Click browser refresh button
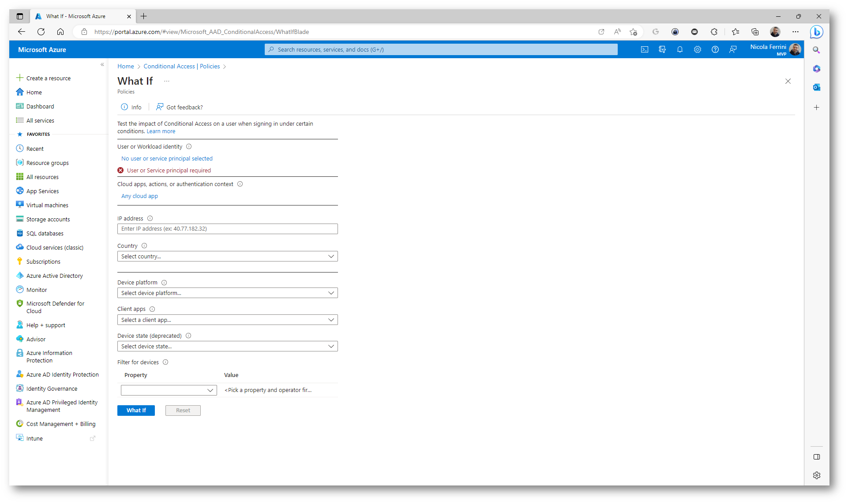848x504 pixels. click(41, 32)
